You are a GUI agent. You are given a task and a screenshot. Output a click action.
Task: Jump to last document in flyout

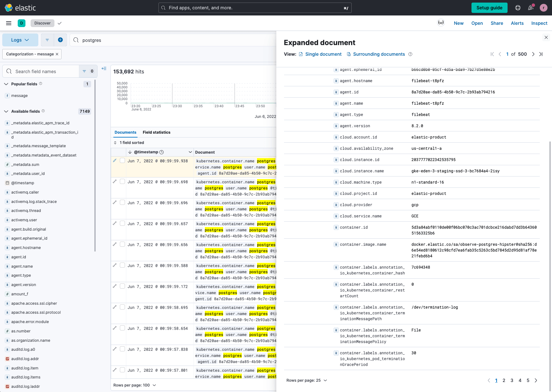(541, 54)
